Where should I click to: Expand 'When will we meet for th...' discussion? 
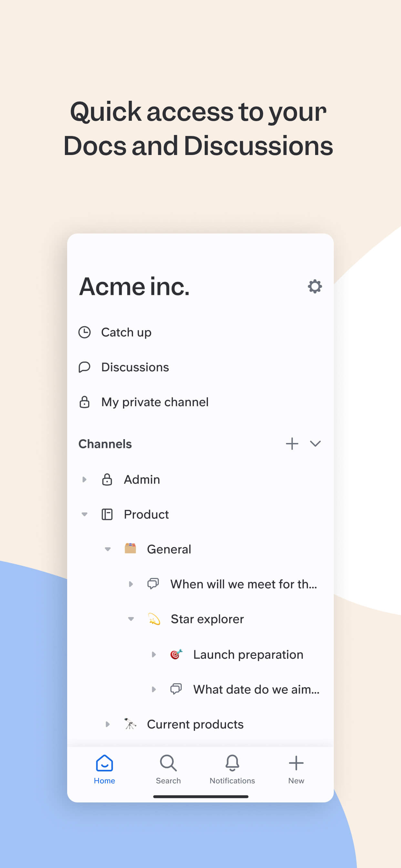[131, 584]
